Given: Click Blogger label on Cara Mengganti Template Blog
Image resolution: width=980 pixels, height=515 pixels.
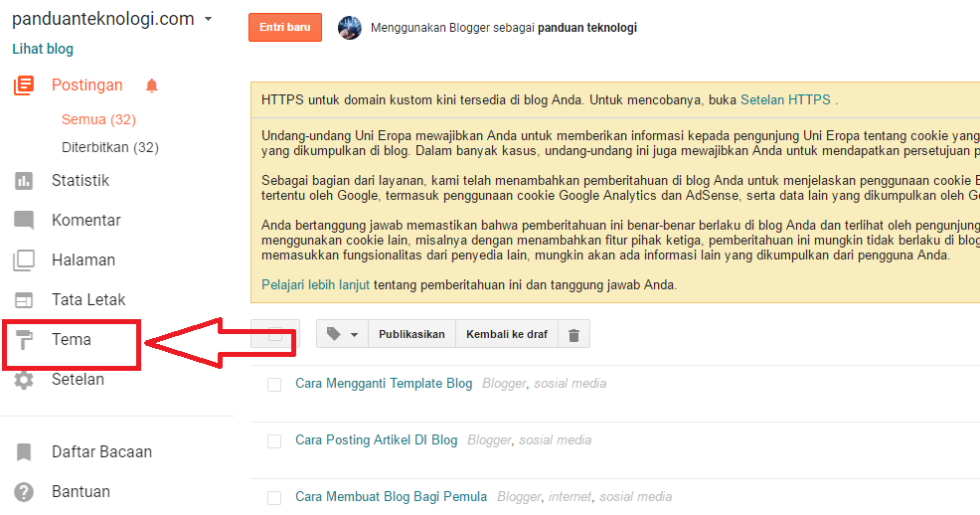Looking at the screenshot, I should [504, 383].
